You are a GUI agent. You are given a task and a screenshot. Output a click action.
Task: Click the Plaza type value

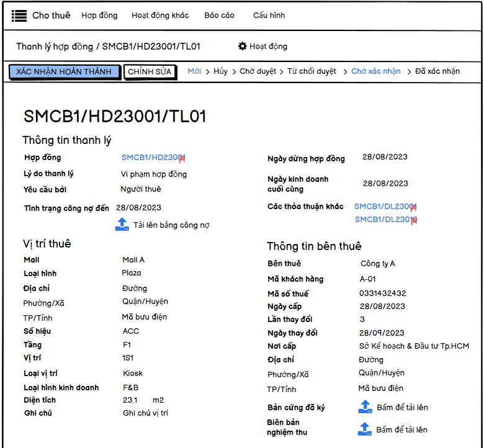(x=132, y=273)
